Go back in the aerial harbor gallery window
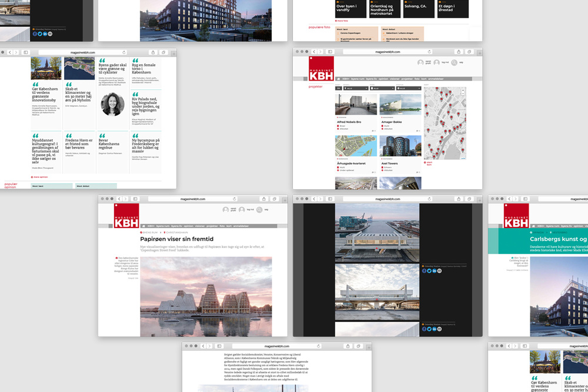This screenshot has height=392, width=588. click(314, 199)
